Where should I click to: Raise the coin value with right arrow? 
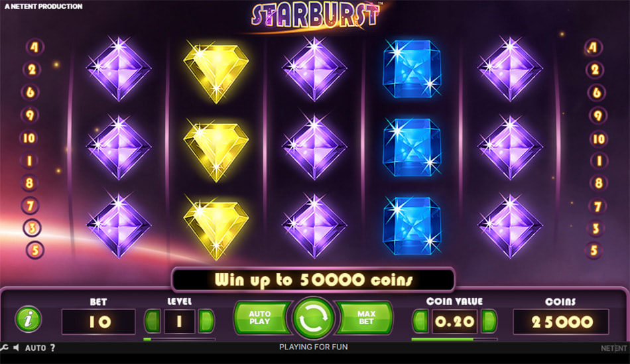point(489,321)
